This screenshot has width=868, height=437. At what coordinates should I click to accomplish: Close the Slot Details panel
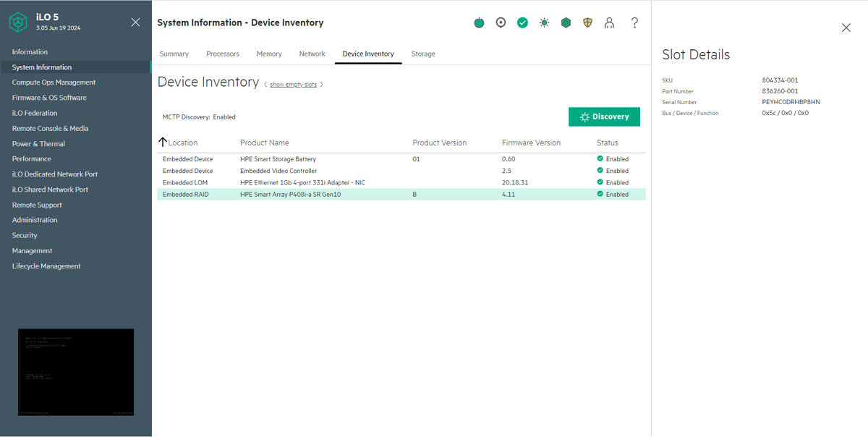pyautogui.click(x=846, y=27)
